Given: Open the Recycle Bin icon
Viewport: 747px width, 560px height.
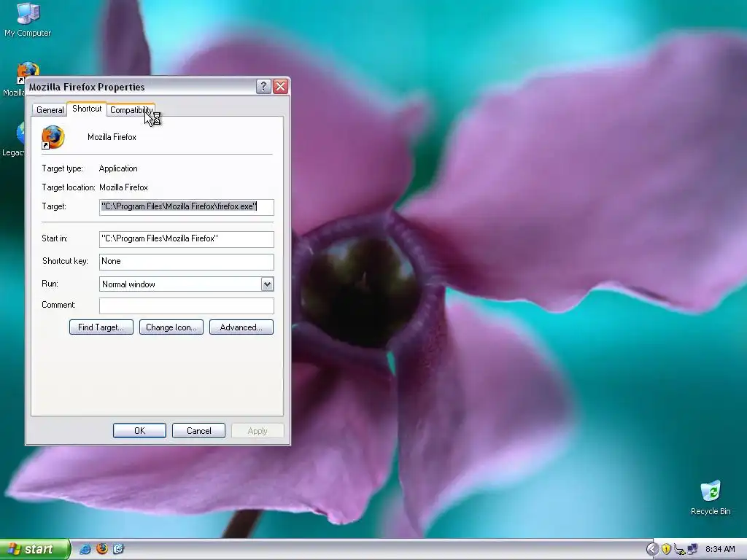Looking at the screenshot, I should click(711, 498).
